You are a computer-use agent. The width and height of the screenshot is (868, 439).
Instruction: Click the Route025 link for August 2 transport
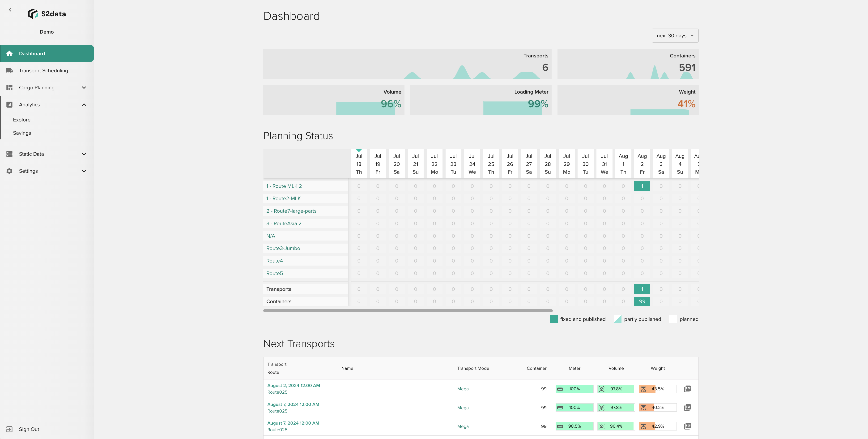tap(277, 392)
